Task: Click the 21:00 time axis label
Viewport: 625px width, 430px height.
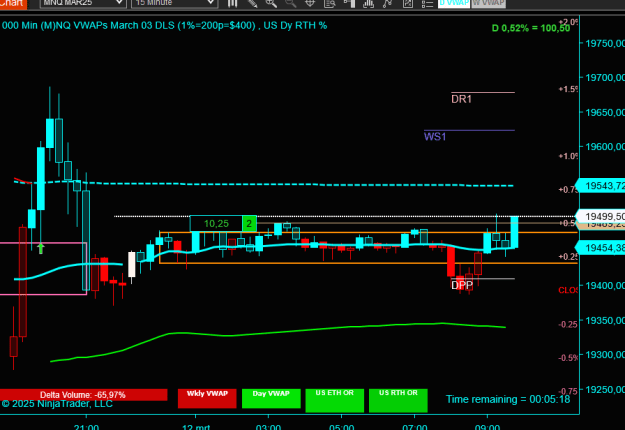Action: coord(86,427)
